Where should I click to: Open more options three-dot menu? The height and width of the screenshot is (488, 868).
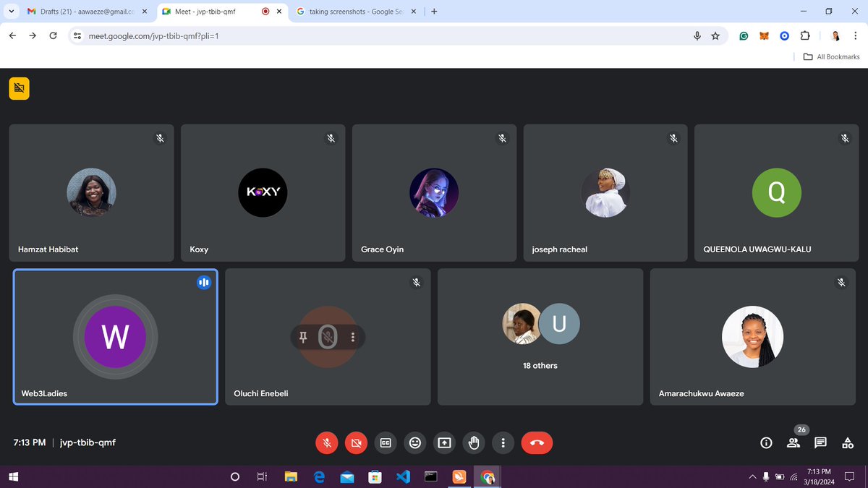point(503,442)
